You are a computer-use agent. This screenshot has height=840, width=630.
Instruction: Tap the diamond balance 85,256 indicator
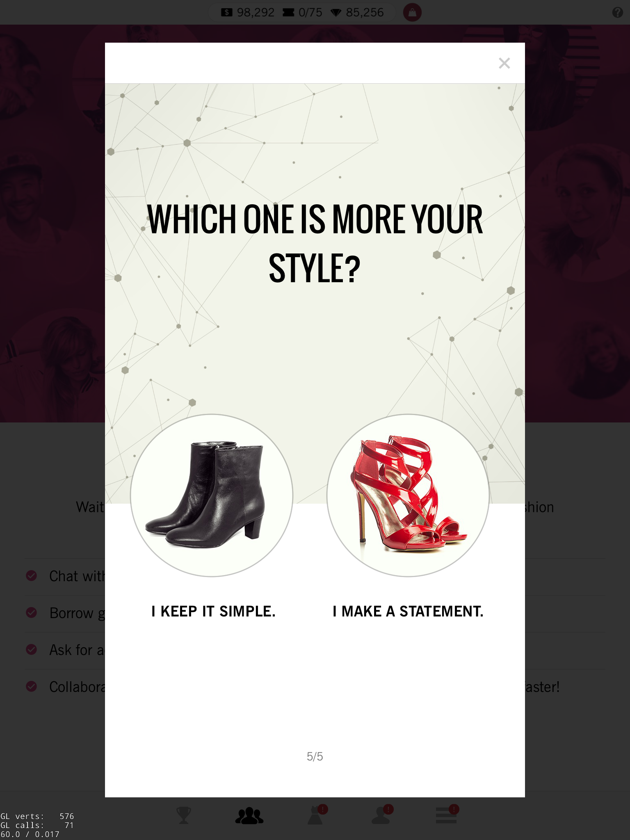point(357,13)
